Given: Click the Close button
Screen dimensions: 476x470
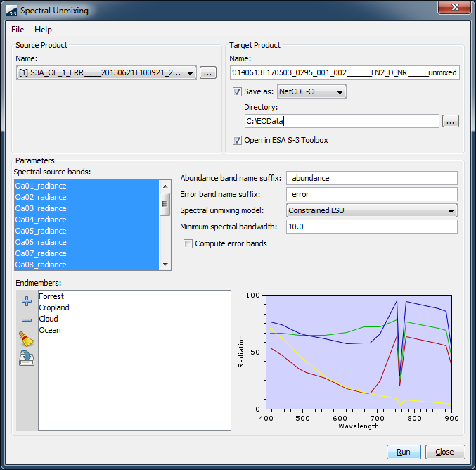Looking at the screenshot, I should (x=445, y=452).
